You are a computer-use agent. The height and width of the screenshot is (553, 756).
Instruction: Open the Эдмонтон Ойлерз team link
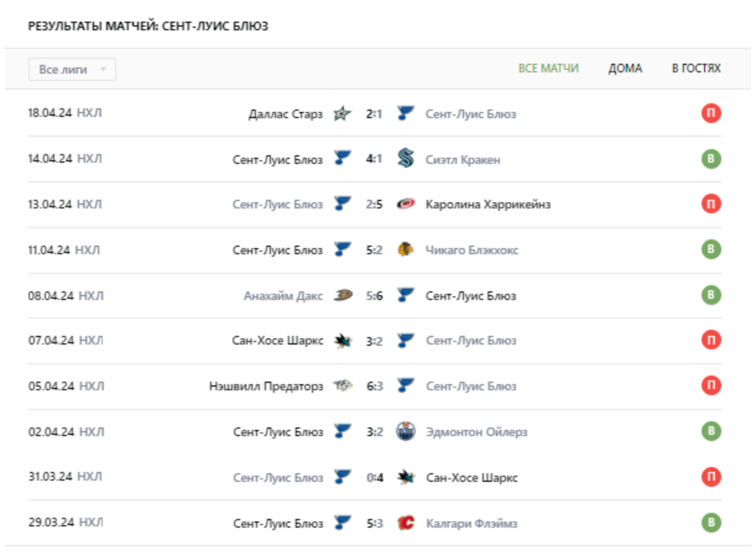[476, 432]
